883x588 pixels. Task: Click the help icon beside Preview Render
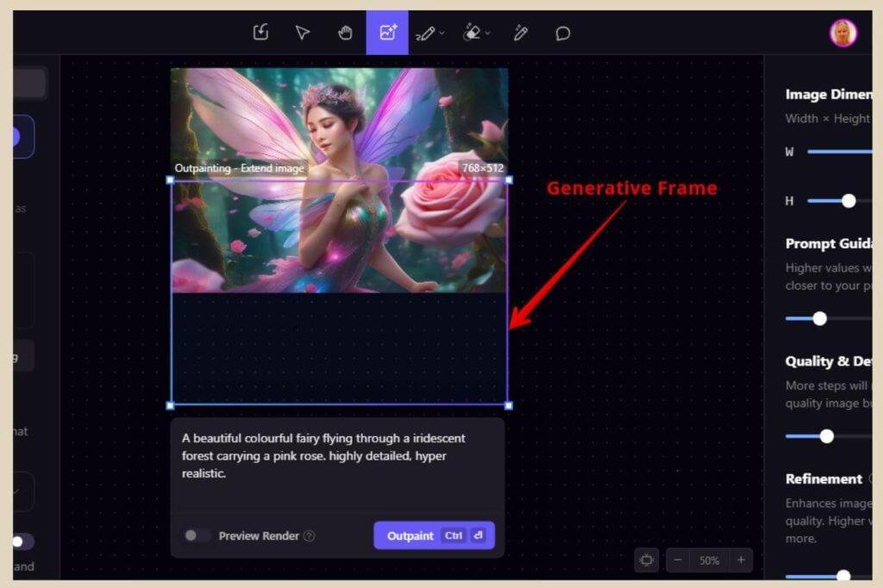click(310, 535)
